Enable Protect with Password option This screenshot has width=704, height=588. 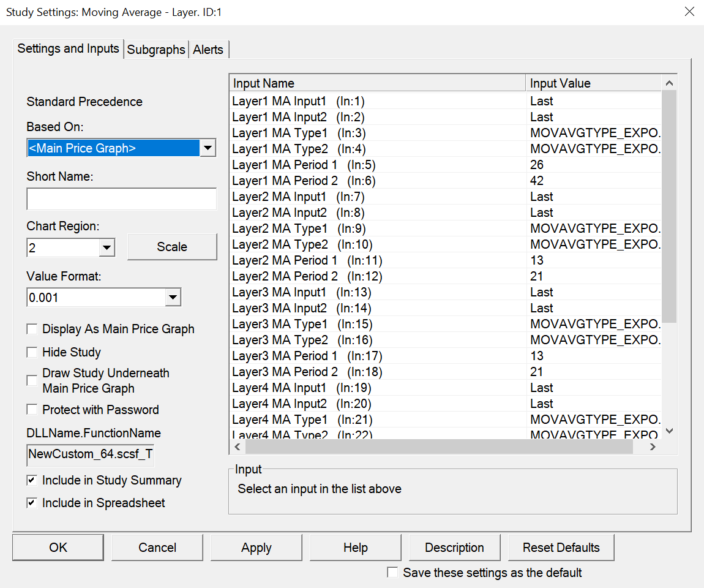pos(32,410)
